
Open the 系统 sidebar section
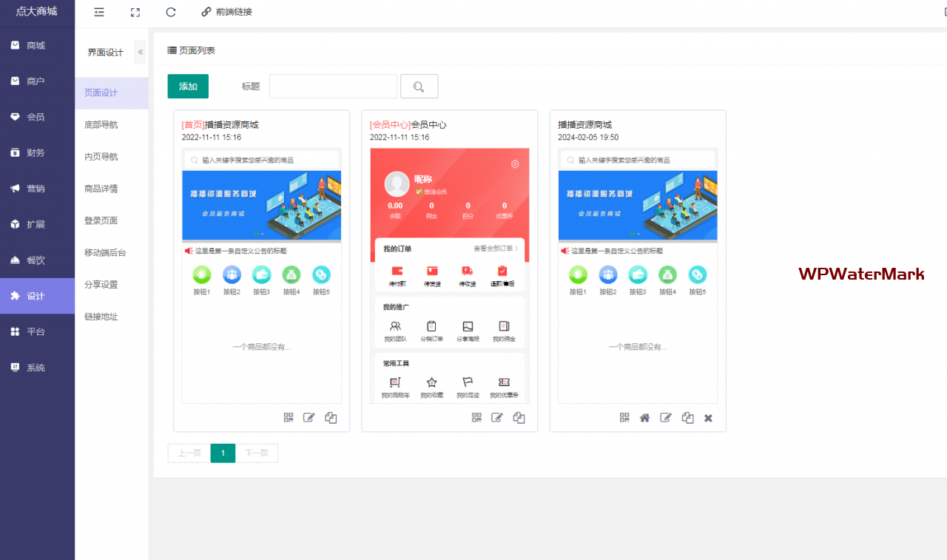click(36, 368)
